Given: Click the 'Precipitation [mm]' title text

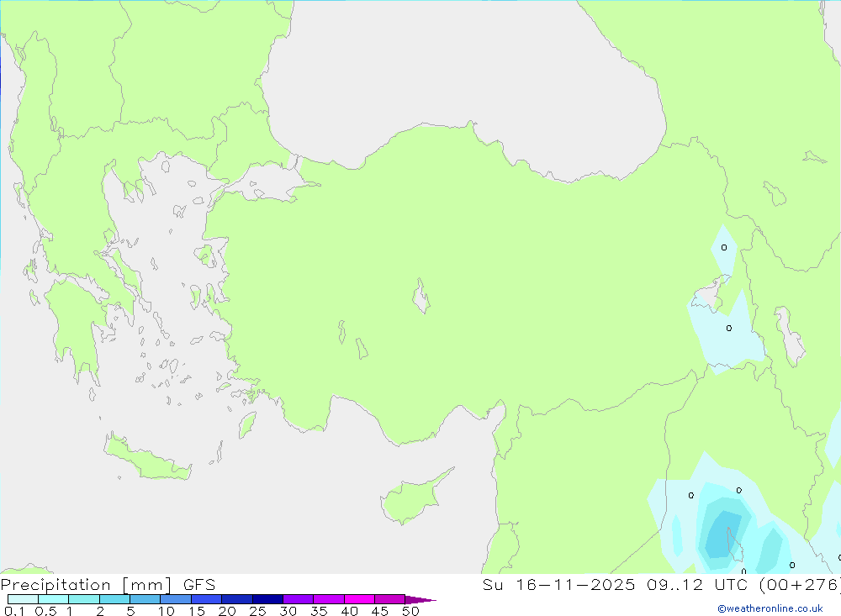Looking at the screenshot, I should [x=87, y=585].
